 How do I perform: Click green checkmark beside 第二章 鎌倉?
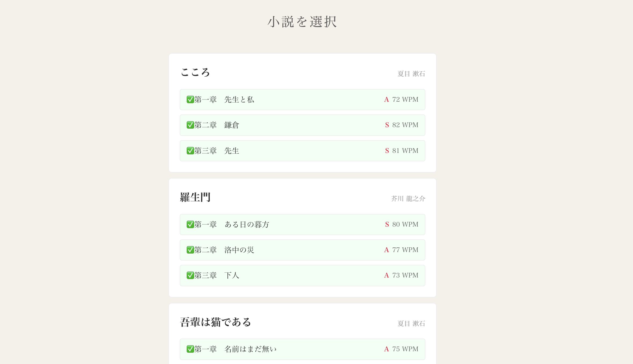pyautogui.click(x=190, y=125)
